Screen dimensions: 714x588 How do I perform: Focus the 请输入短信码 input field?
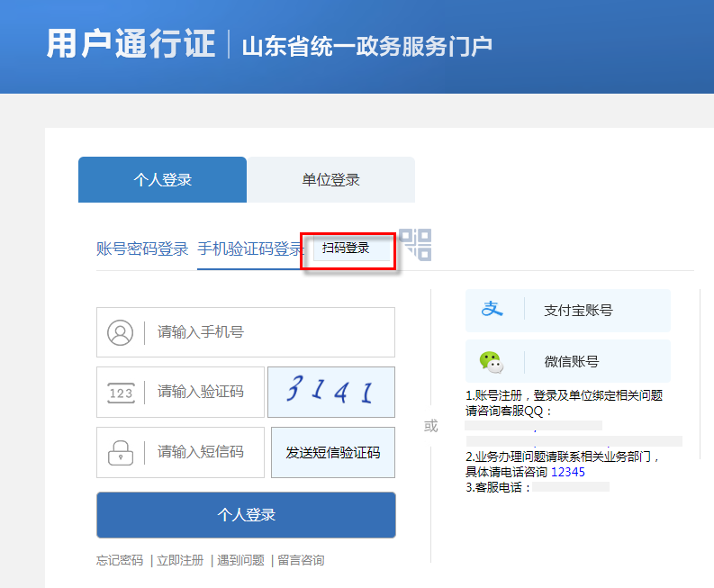205,452
